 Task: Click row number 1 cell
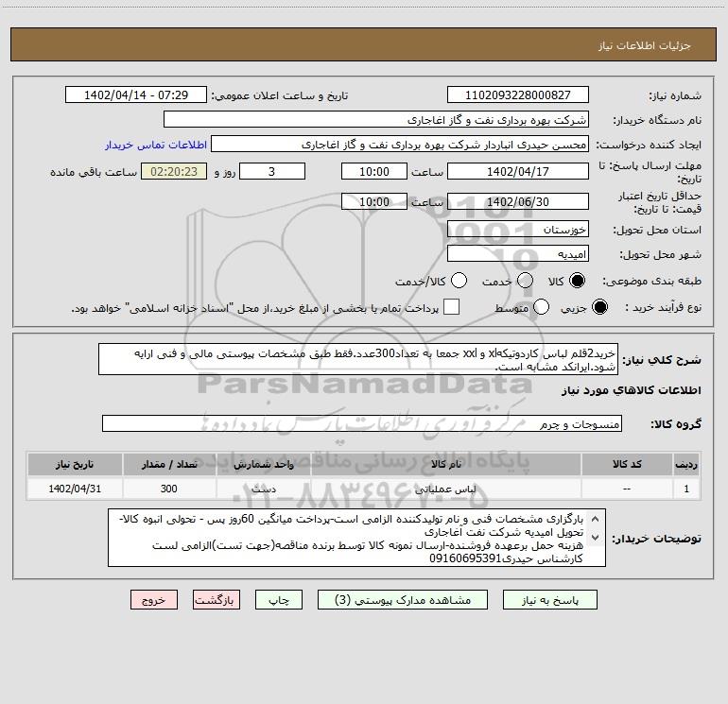click(x=686, y=489)
